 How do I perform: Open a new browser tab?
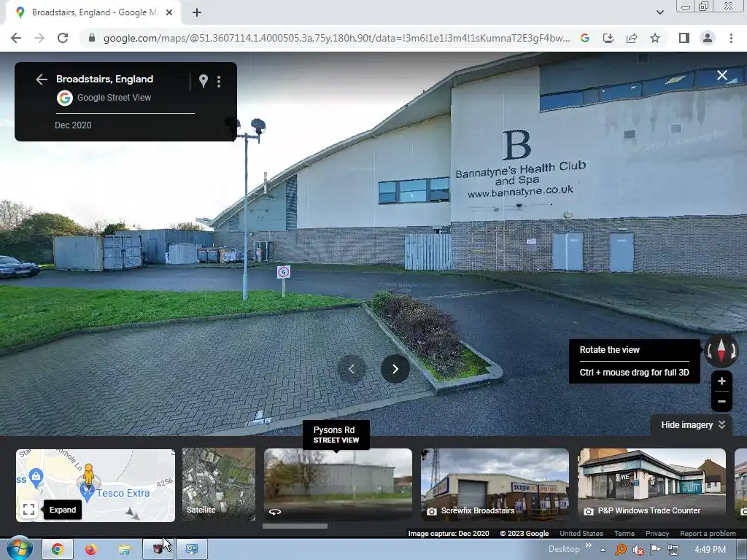click(x=197, y=12)
